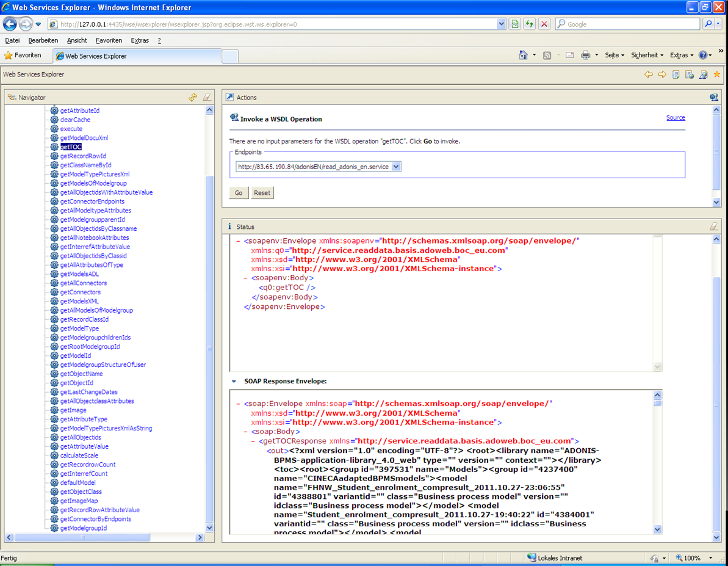
Task: Click the page Refresh icon
Action: click(529, 24)
